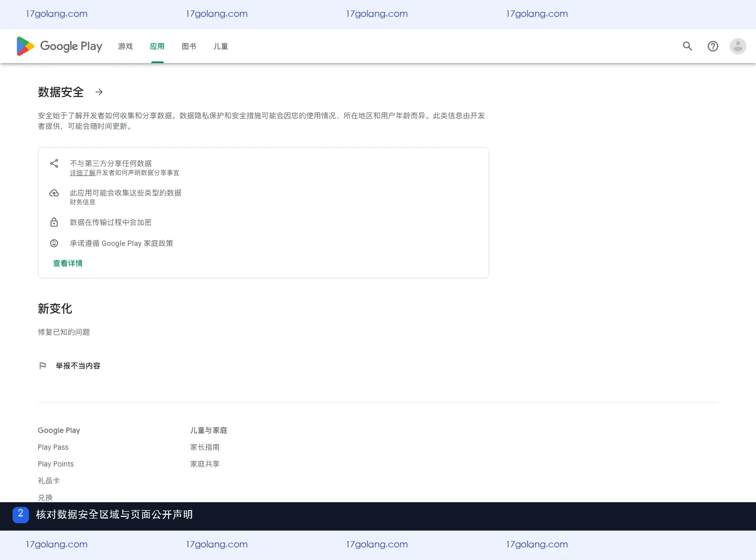Click 查看详情 in data safety card
The height and width of the screenshot is (560, 756).
68,263
